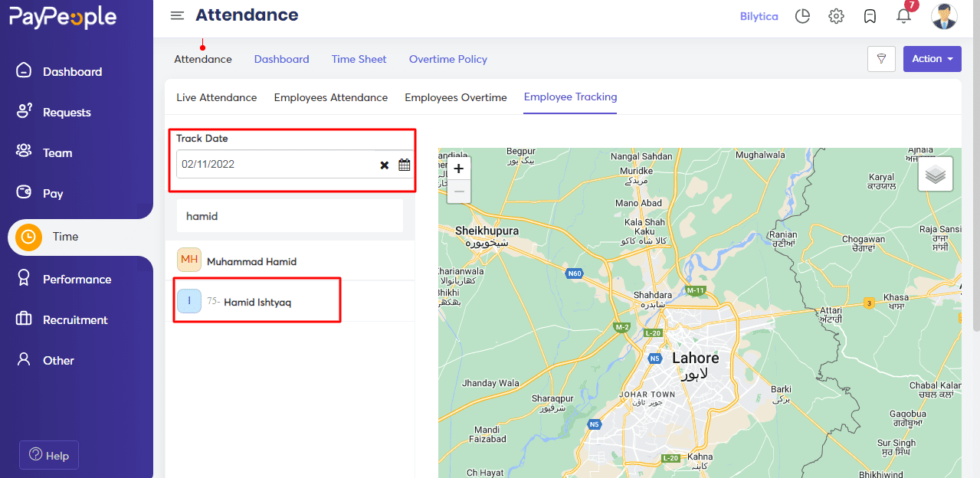Click Muridke label on the map
Screen dimensions: 980x478
click(636, 171)
